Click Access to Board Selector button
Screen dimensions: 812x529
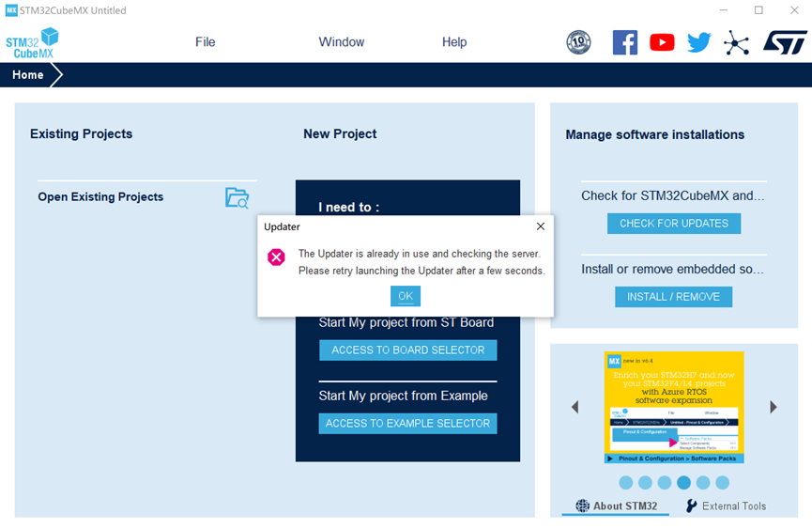[x=408, y=350]
